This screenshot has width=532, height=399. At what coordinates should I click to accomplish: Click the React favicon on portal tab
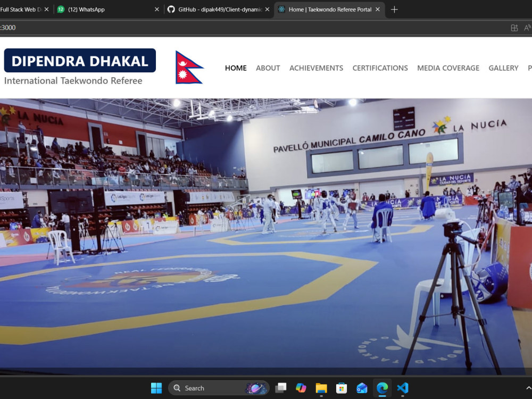[281, 10]
